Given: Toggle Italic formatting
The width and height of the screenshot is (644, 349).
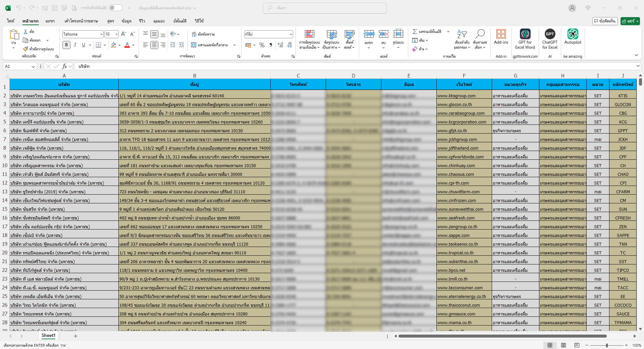Looking at the screenshot, I should 75,45.
